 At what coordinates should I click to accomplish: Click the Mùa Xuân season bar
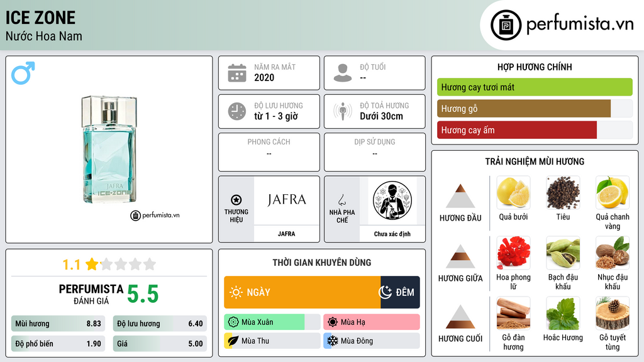click(x=272, y=322)
